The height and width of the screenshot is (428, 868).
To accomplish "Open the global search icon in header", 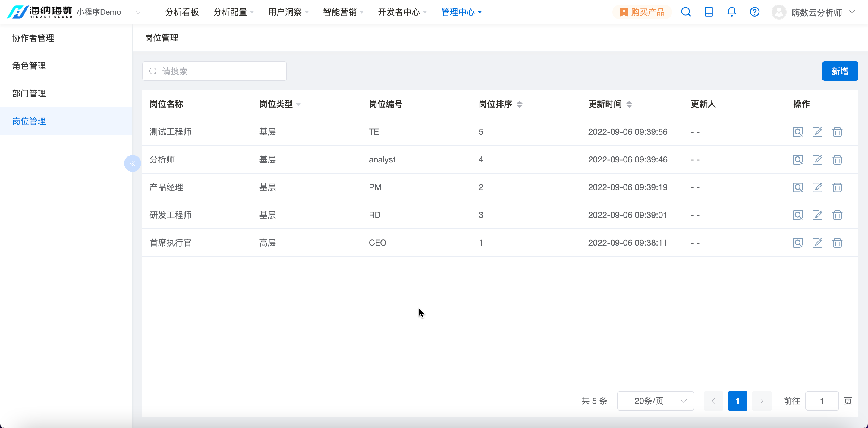I will (x=686, y=12).
